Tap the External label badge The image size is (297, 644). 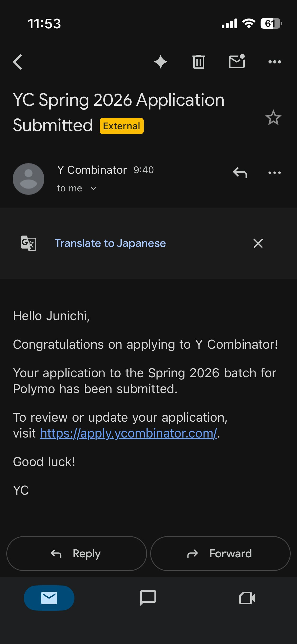[122, 126]
